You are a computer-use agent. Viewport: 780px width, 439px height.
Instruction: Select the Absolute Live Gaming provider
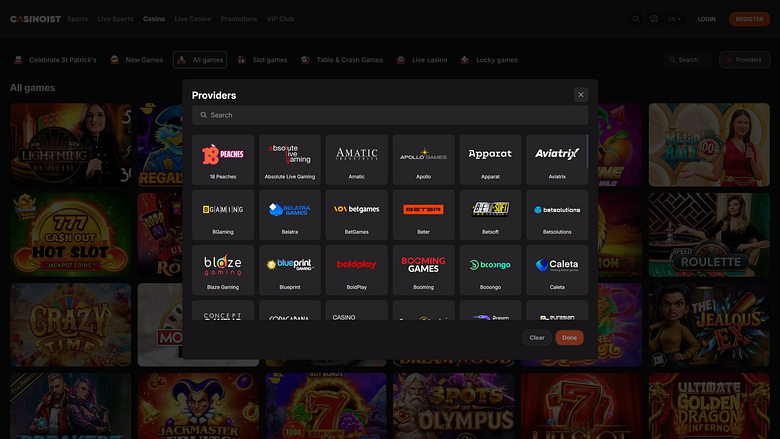click(290, 160)
